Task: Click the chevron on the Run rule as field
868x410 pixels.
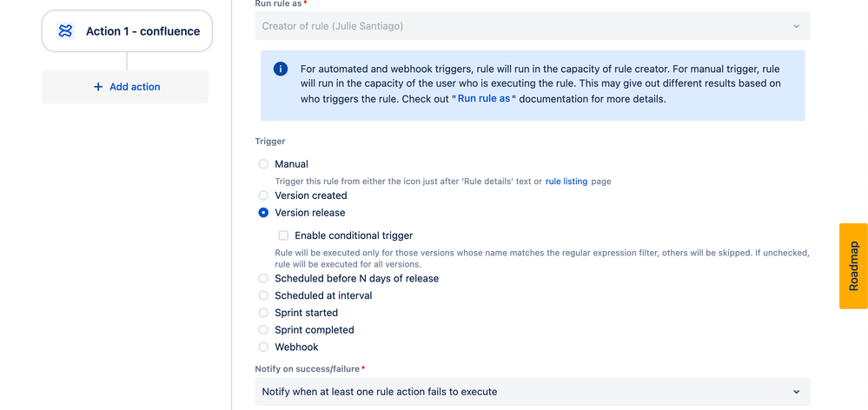Action: pyautogui.click(x=796, y=26)
